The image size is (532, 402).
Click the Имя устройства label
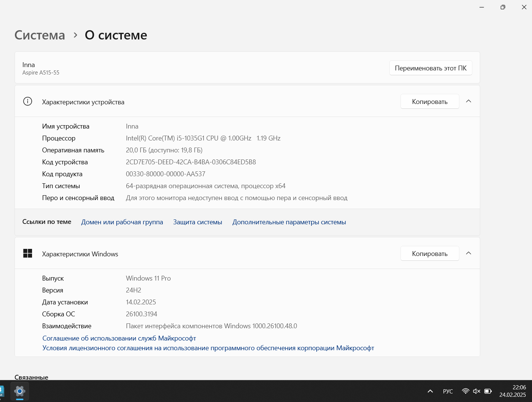tap(66, 126)
